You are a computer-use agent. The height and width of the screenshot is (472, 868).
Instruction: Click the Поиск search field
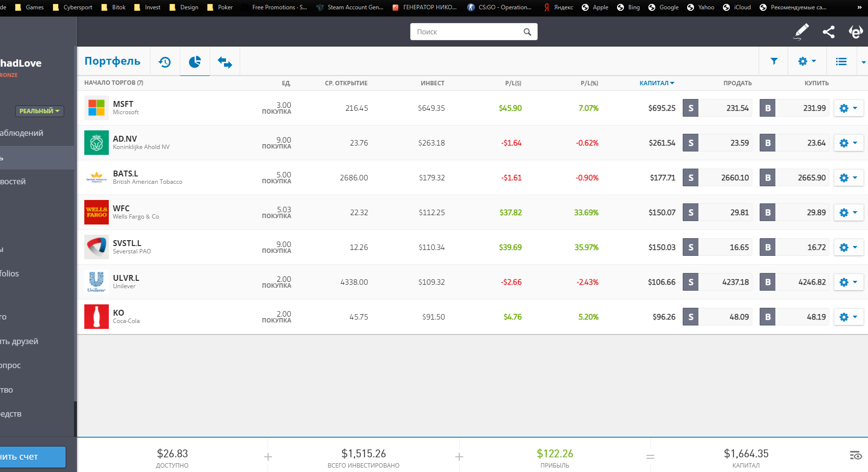[x=468, y=32]
